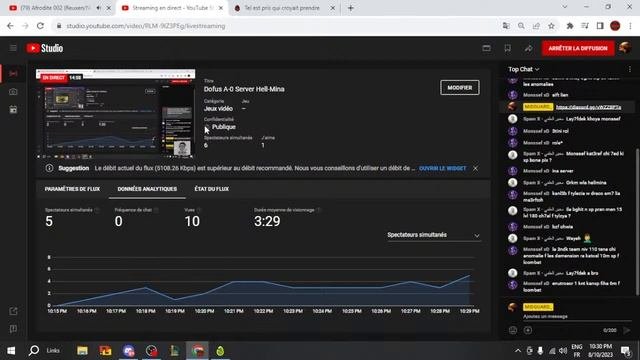Dismiss the bitrate suggestion banner

click(476, 168)
